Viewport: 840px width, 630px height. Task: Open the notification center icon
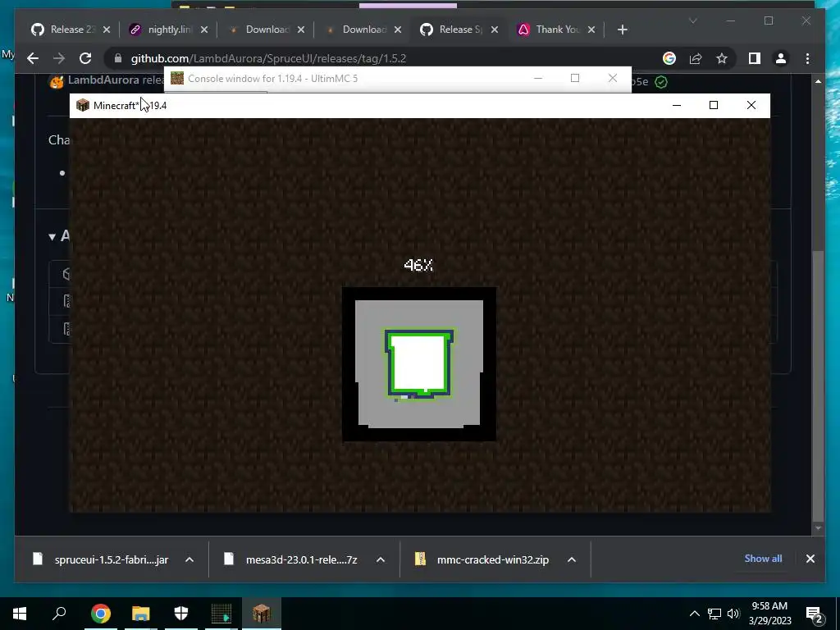click(x=815, y=614)
